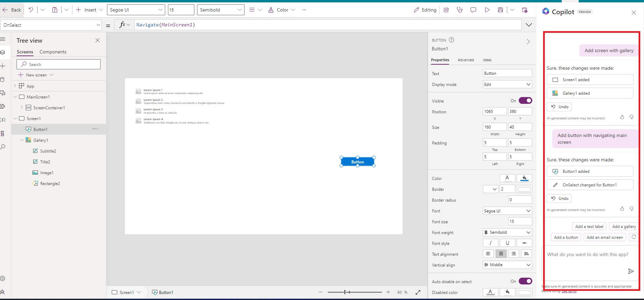Viewport: 644px width, 300px height.
Task: Click the Share icon in toolbar
Action: 446,10
